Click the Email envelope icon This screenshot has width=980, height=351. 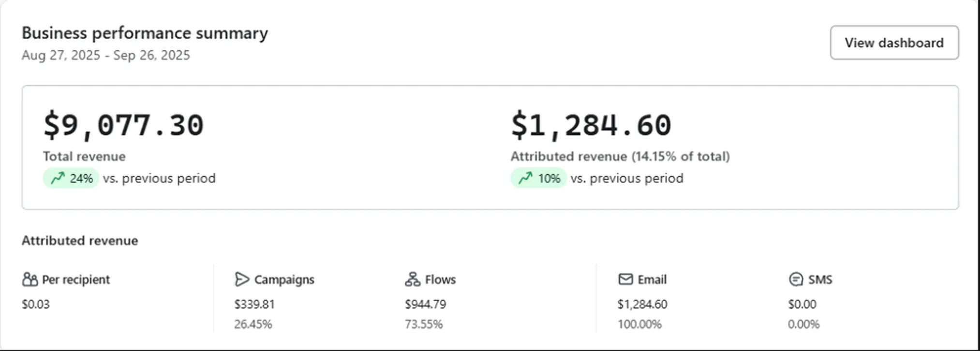pyautogui.click(x=625, y=279)
